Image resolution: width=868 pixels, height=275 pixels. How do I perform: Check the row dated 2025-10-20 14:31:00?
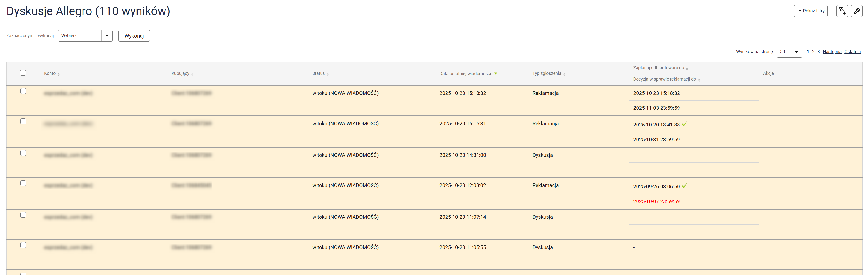pos(23,153)
